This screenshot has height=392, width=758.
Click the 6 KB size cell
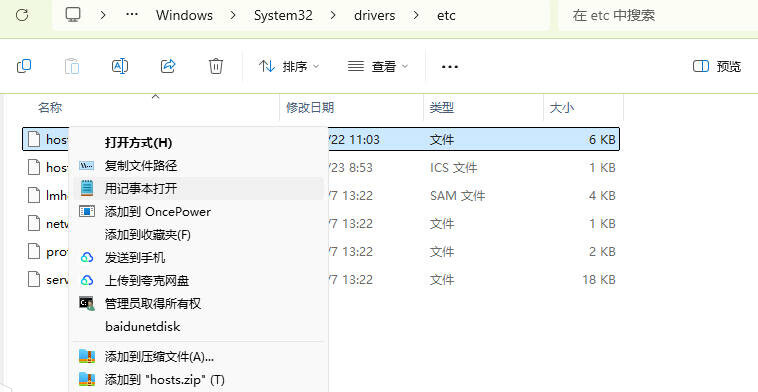[x=602, y=140]
